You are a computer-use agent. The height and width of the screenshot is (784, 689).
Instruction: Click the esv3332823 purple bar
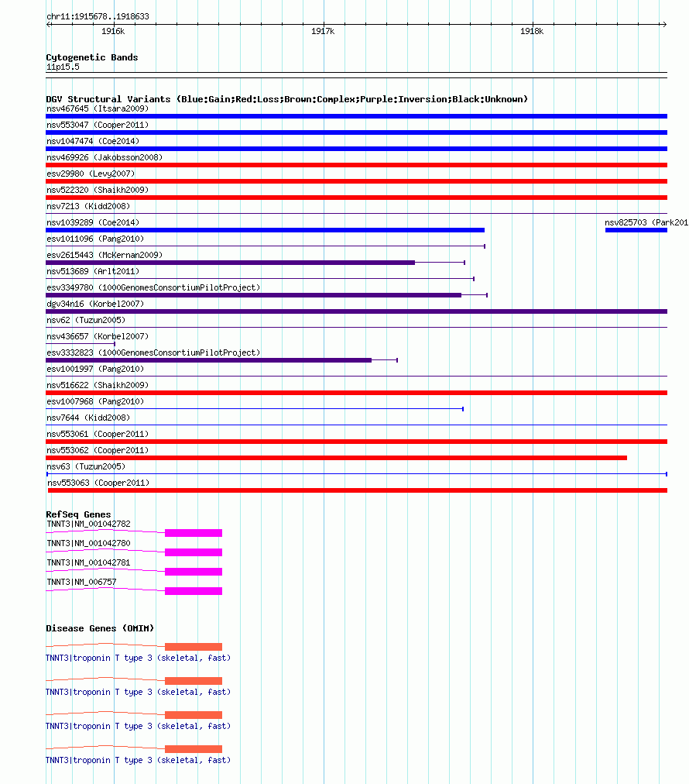208,360
